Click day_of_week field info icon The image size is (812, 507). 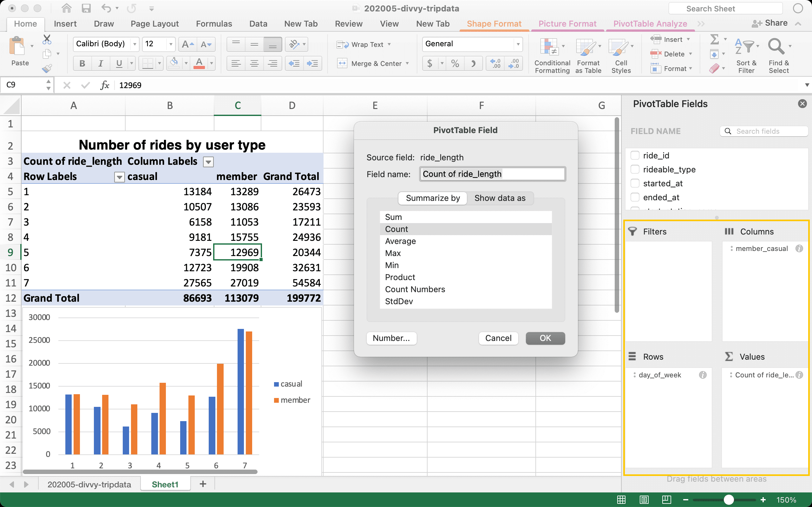[x=703, y=375]
